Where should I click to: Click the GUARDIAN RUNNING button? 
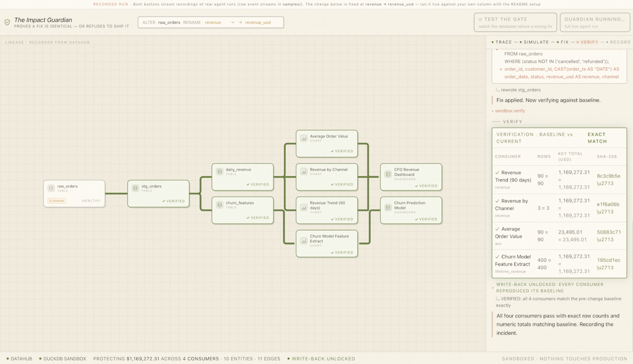(595, 22)
